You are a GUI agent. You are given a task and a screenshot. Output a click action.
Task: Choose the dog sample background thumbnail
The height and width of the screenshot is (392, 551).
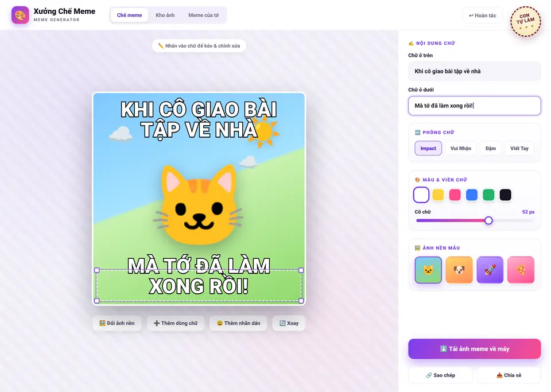click(x=459, y=270)
